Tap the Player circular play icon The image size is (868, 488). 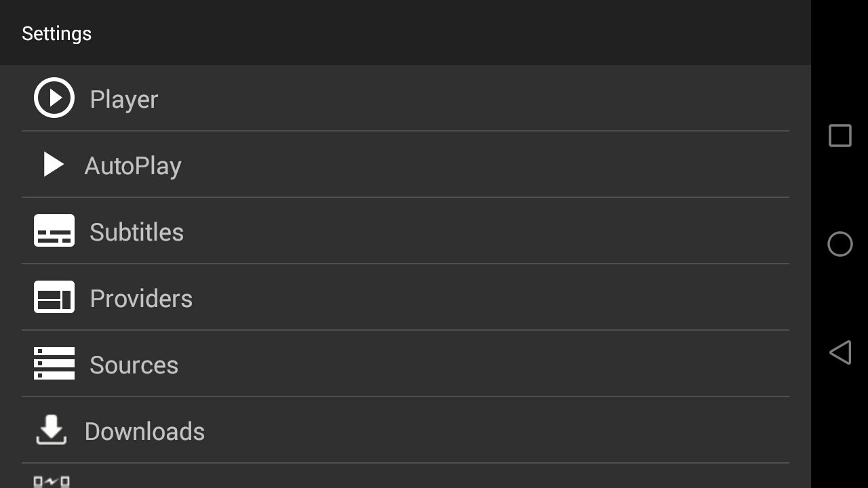click(x=54, y=98)
